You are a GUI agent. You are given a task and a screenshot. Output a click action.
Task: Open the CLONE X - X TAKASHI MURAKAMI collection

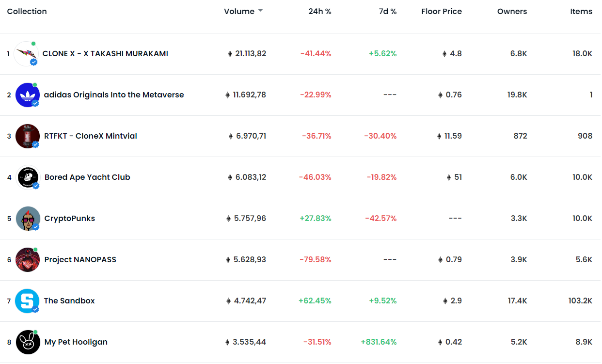click(x=105, y=54)
